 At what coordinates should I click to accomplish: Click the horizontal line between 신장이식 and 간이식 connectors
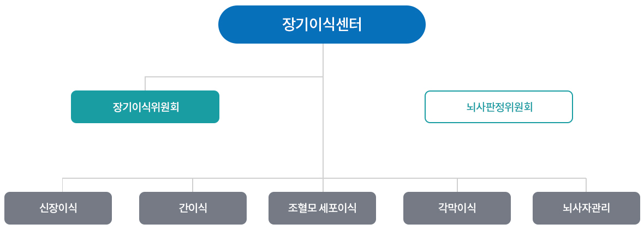coord(127,178)
